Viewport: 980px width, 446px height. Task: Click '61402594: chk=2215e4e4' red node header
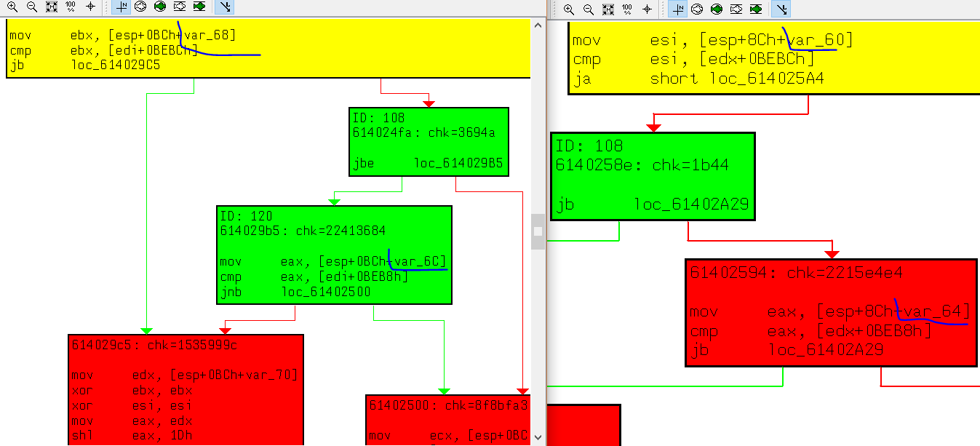point(797,273)
